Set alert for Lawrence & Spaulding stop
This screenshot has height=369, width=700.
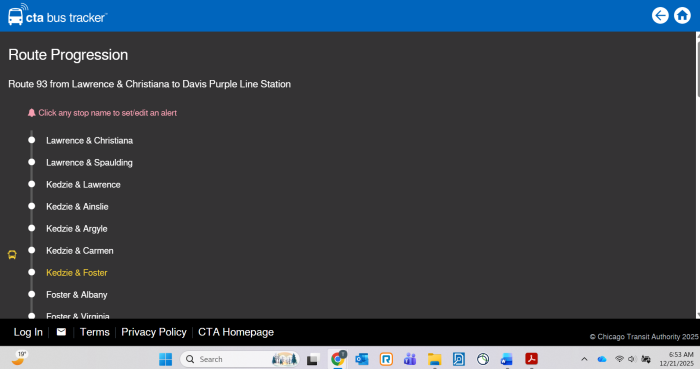(89, 162)
